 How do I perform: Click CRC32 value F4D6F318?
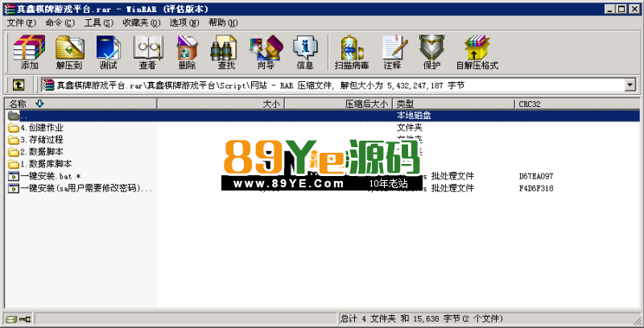[x=536, y=189]
